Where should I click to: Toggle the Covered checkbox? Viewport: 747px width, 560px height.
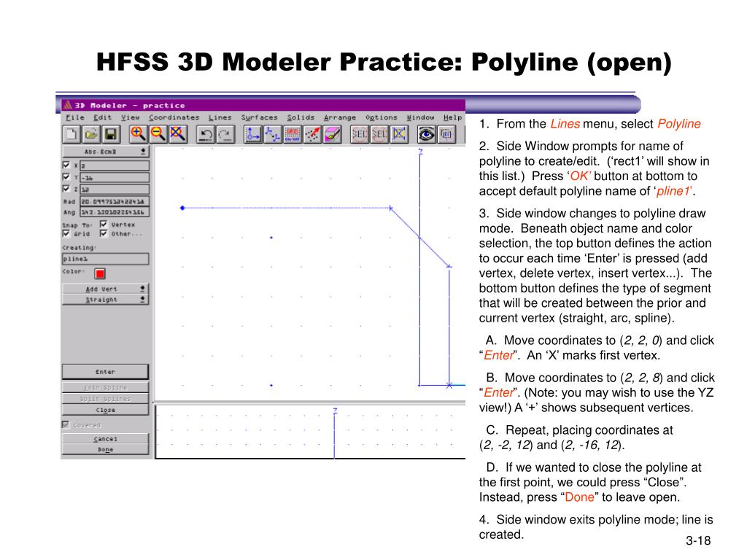click(66, 424)
